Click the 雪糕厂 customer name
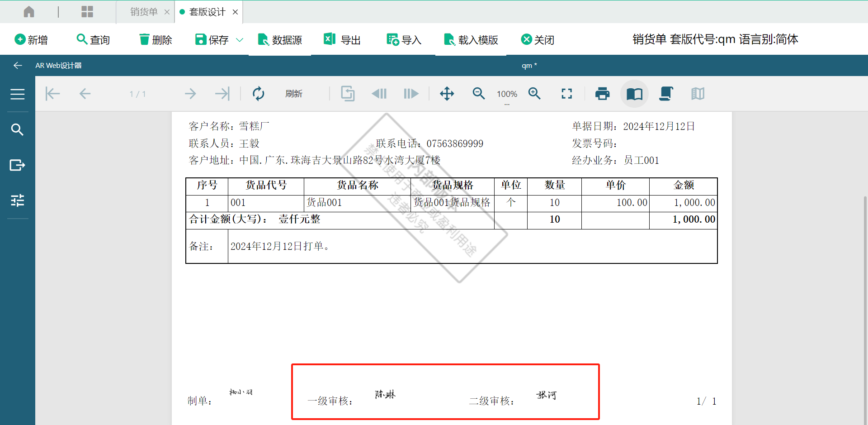Viewport: 868px width, 425px height. pos(254,126)
